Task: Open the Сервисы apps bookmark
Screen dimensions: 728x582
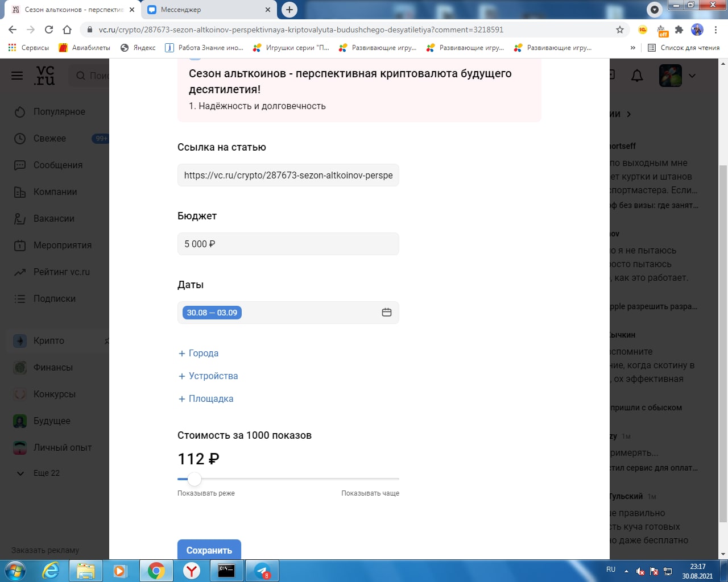Action: click(28, 48)
